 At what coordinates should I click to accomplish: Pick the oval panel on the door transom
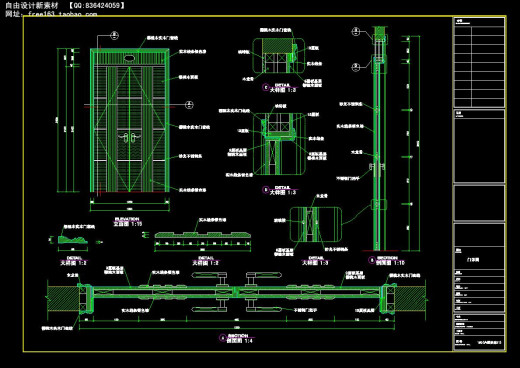(129, 59)
